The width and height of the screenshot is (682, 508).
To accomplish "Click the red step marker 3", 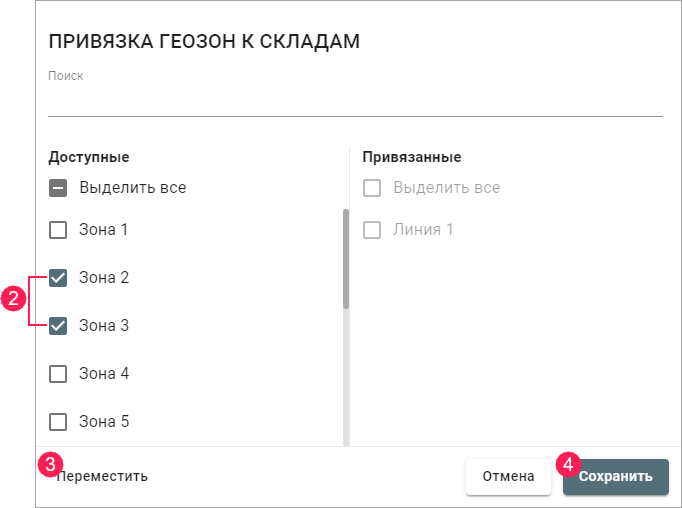I will (x=49, y=464).
